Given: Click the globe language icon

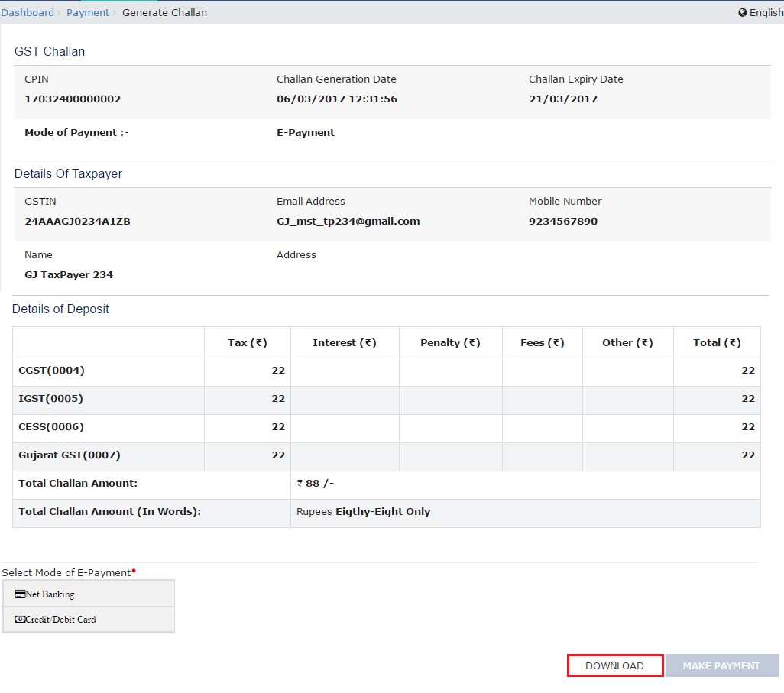Looking at the screenshot, I should pos(741,12).
